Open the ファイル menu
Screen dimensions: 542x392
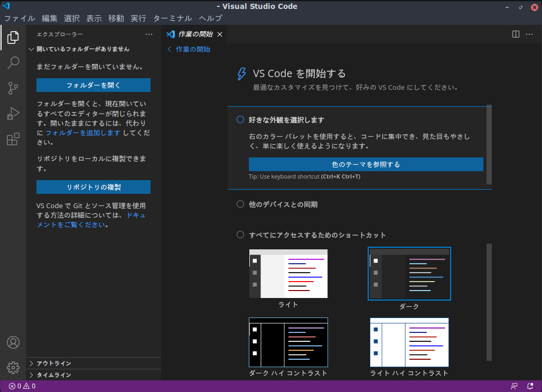click(20, 18)
